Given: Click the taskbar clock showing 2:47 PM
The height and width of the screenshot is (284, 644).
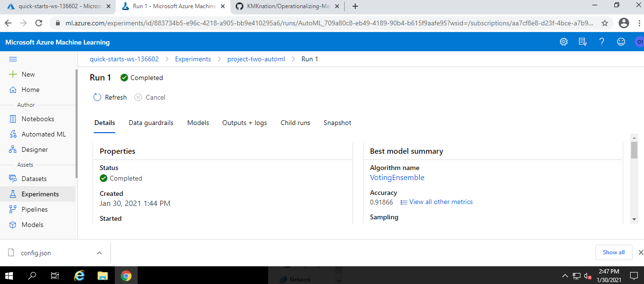Looking at the screenshot, I should click(609, 275).
